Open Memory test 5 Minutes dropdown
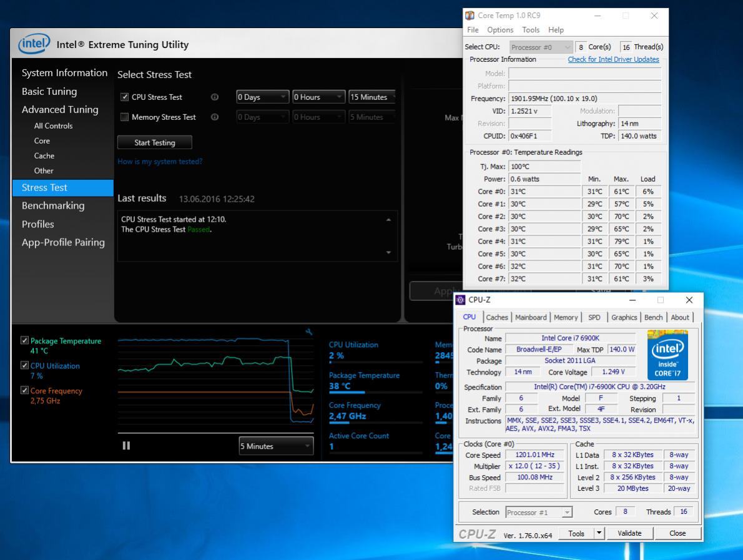The height and width of the screenshot is (560, 743). (x=372, y=117)
